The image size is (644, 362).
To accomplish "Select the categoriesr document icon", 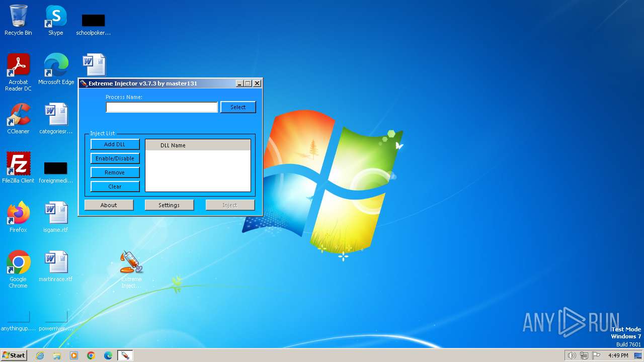I will coord(56,119).
